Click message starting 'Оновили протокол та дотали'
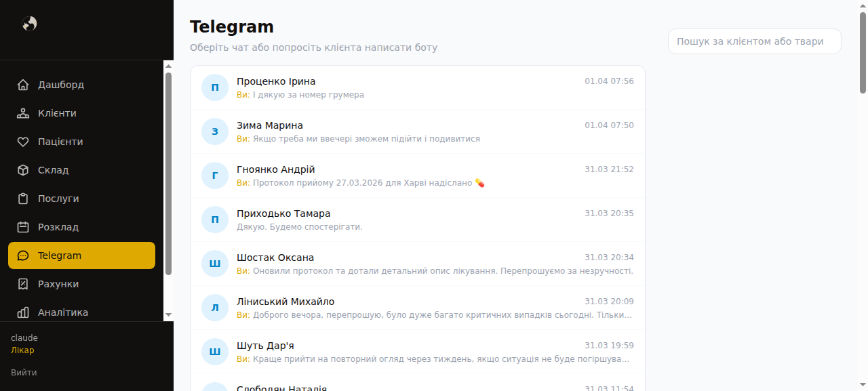The height and width of the screenshot is (391, 868). pos(443,271)
